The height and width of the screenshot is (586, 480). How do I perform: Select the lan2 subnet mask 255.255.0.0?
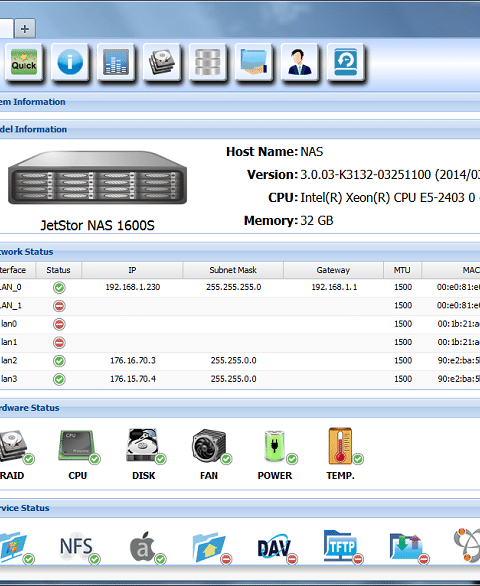[x=234, y=361]
